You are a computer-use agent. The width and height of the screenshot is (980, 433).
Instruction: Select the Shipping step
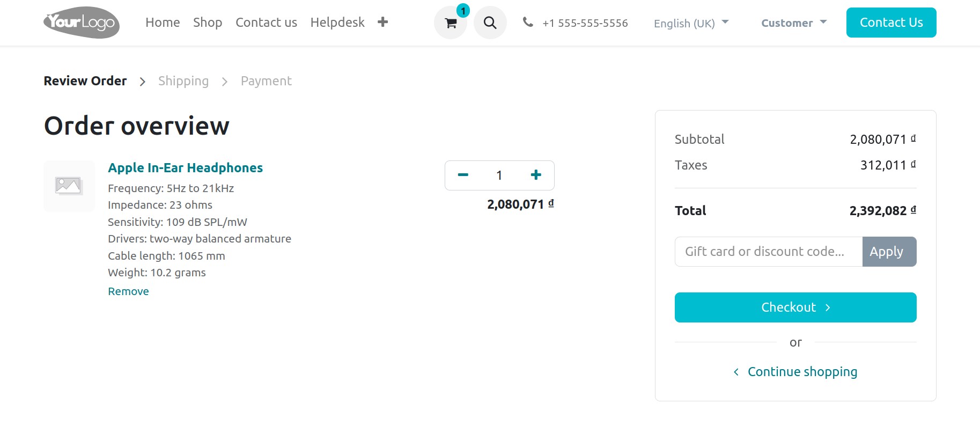[x=183, y=81]
